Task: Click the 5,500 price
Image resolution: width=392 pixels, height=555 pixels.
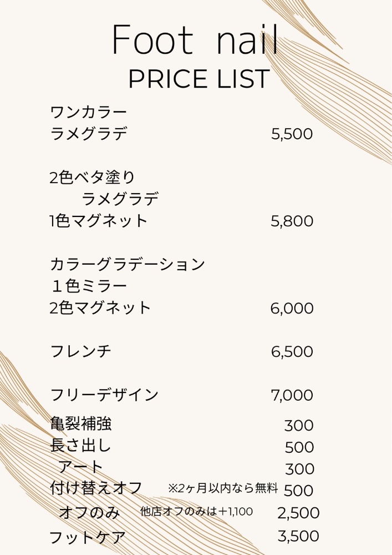Action: tap(292, 134)
